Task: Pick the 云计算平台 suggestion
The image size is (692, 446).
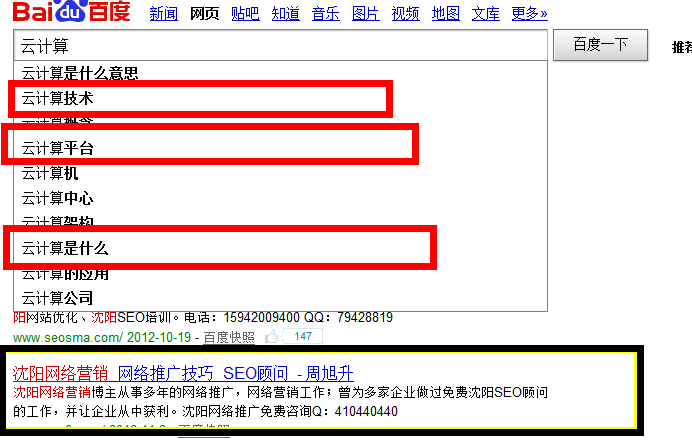Action: pyautogui.click(x=58, y=148)
